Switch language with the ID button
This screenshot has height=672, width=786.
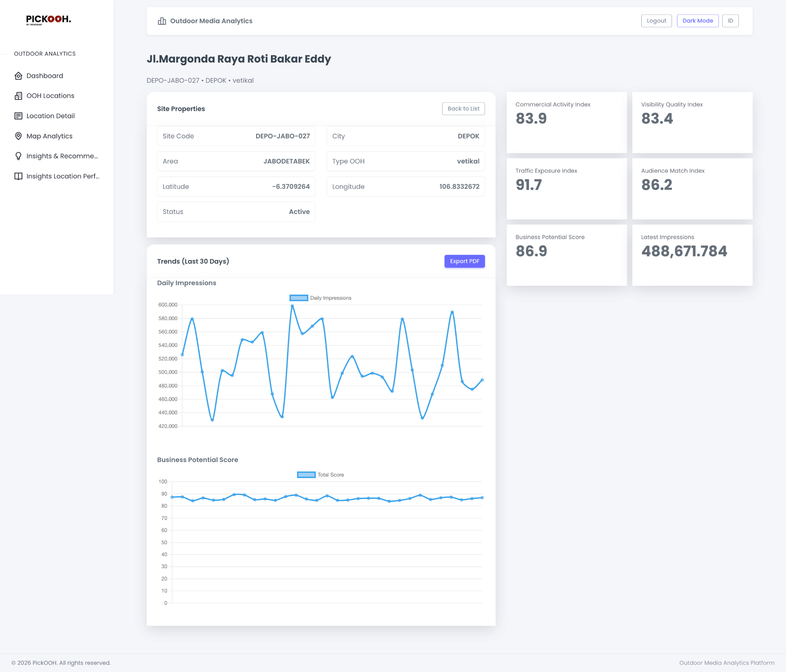730,21
